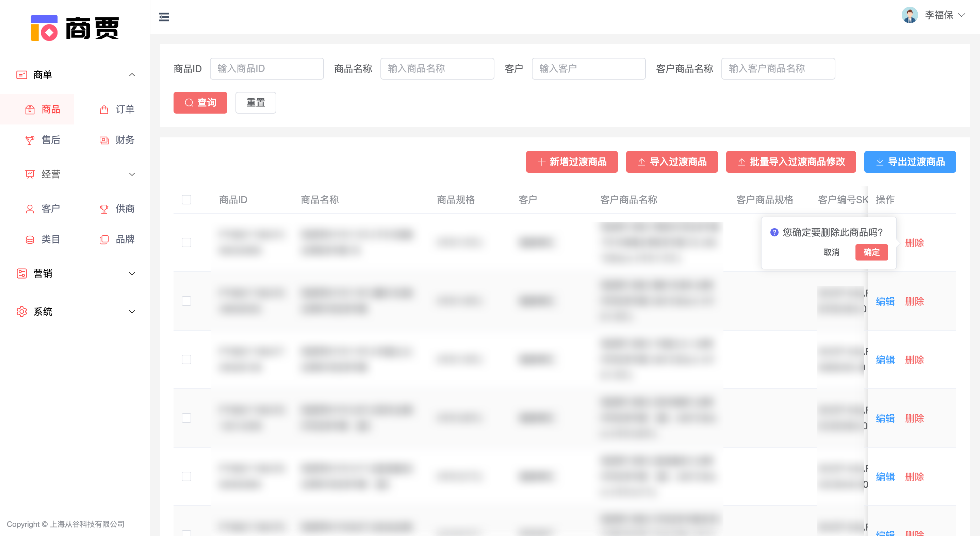Check the third table row checkbox

[186, 359]
